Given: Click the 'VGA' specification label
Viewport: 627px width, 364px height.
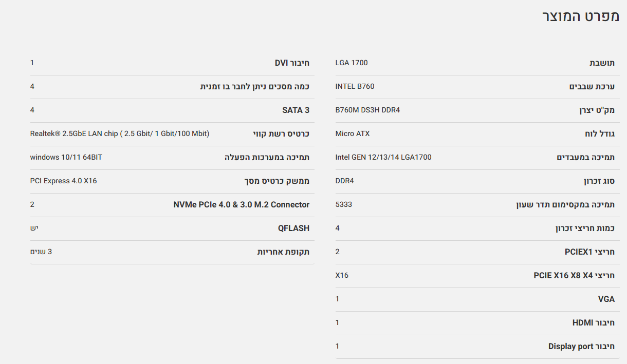Looking at the screenshot, I should point(606,299).
